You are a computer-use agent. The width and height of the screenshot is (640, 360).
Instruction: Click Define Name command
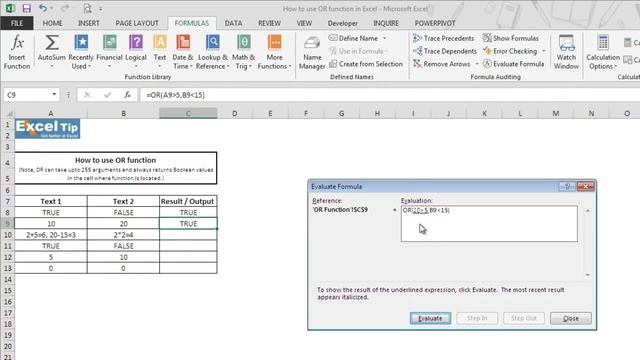[353, 38]
